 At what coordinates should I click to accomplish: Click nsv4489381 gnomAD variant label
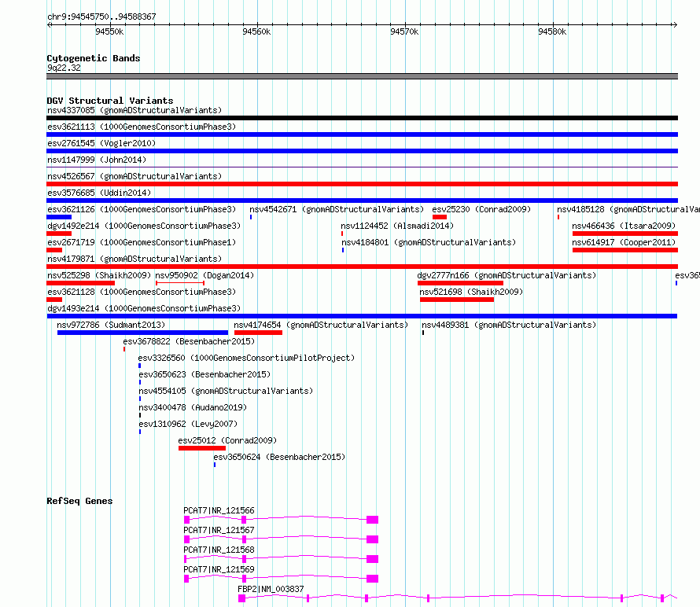tap(509, 325)
